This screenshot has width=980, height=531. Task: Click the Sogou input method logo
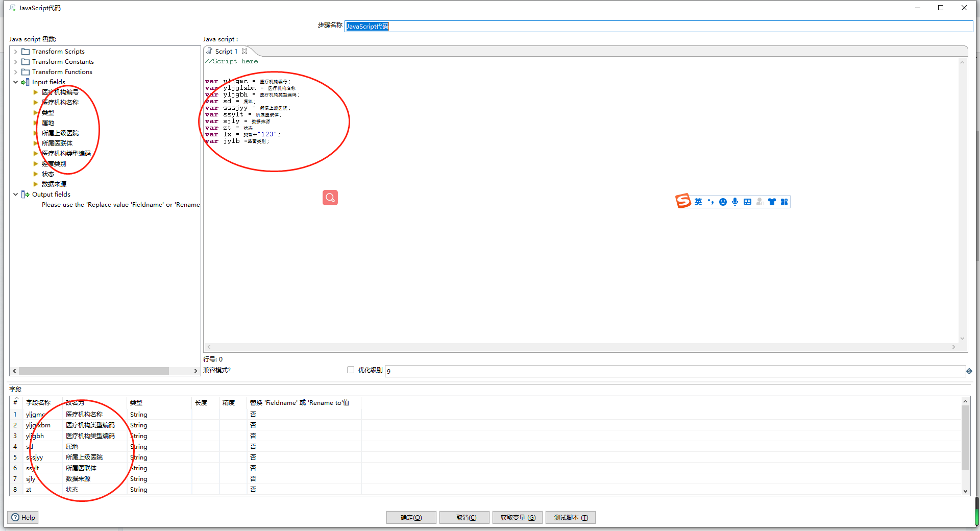coord(683,201)
